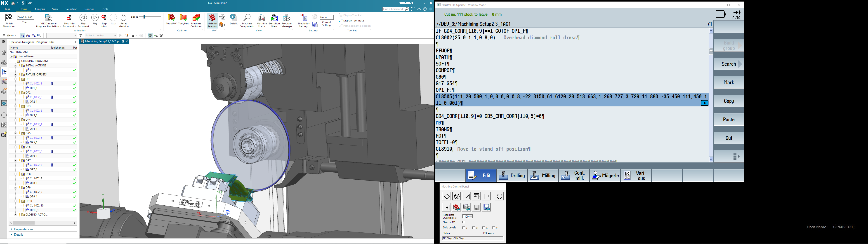
Task: Click VNCK Internal Program Simulation icon
Action: pyautogui.click(x=49, y=18)
